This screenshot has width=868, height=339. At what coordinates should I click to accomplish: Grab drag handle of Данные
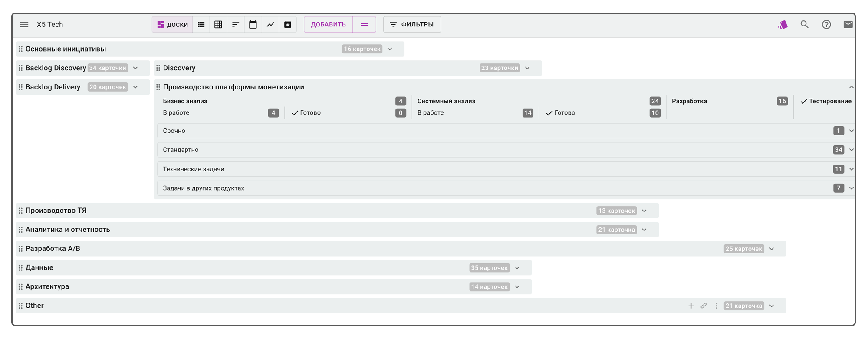[x=20, y=268]
